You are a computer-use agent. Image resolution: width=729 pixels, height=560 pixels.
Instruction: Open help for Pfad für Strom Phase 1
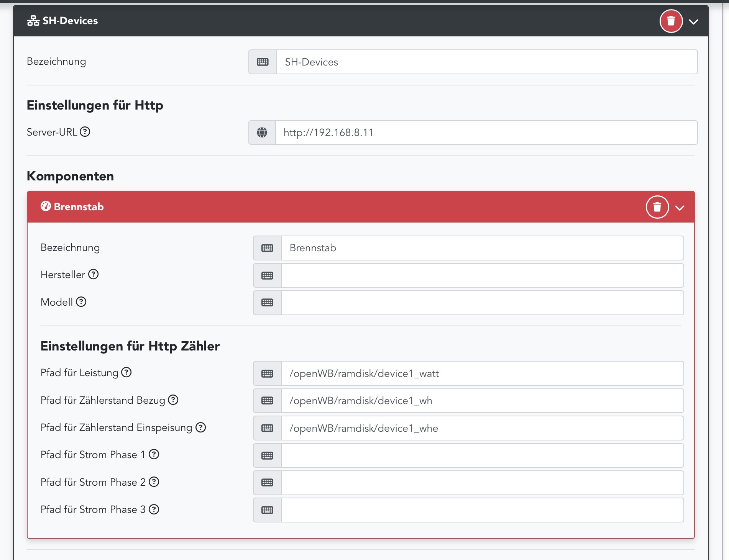(x=154, y=454)
